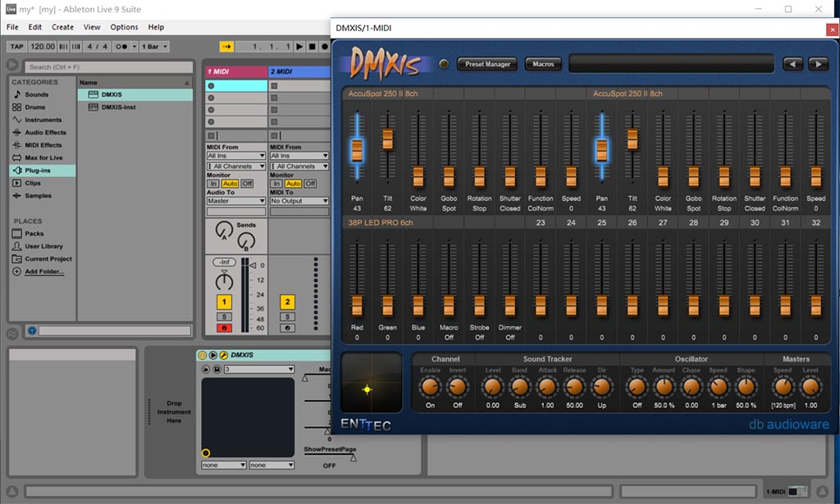Click the browser search field

[x=109, y=67]
